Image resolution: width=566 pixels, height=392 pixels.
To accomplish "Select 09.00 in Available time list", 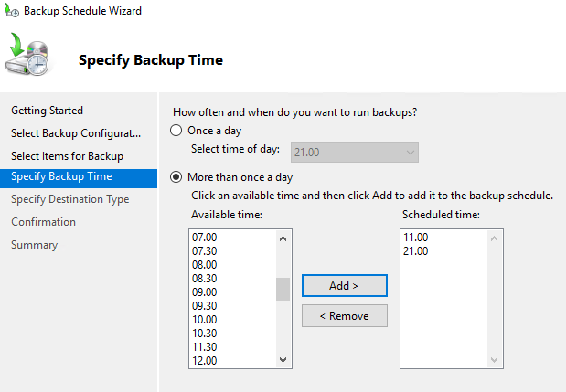I will pyautogui.click(x=204, y=291).
